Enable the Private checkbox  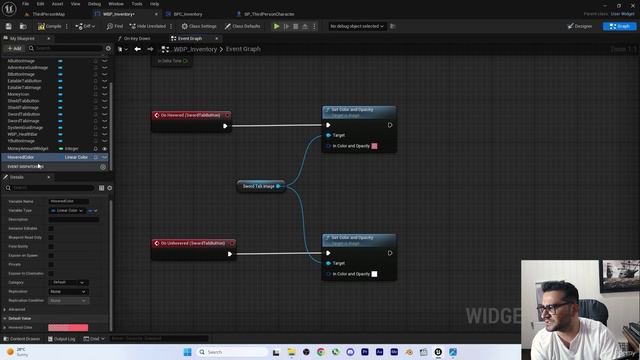51,264
